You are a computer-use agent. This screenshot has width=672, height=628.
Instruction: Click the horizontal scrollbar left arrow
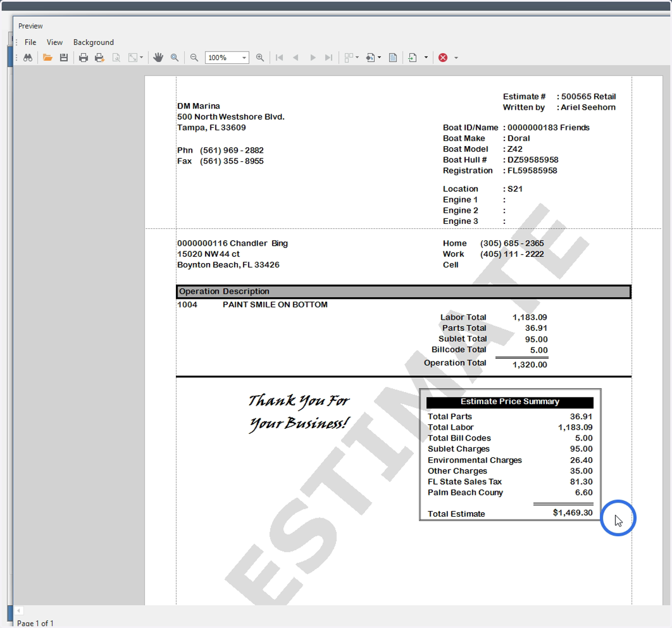[x=19, y=611]
